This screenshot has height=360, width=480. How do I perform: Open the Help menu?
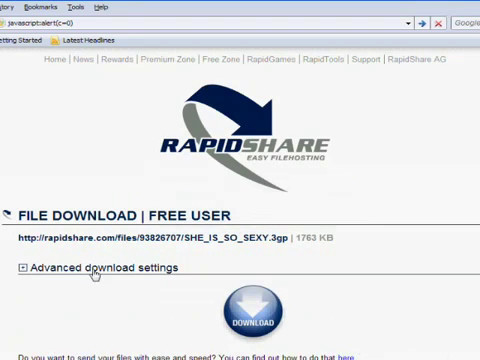coord(101,7)
